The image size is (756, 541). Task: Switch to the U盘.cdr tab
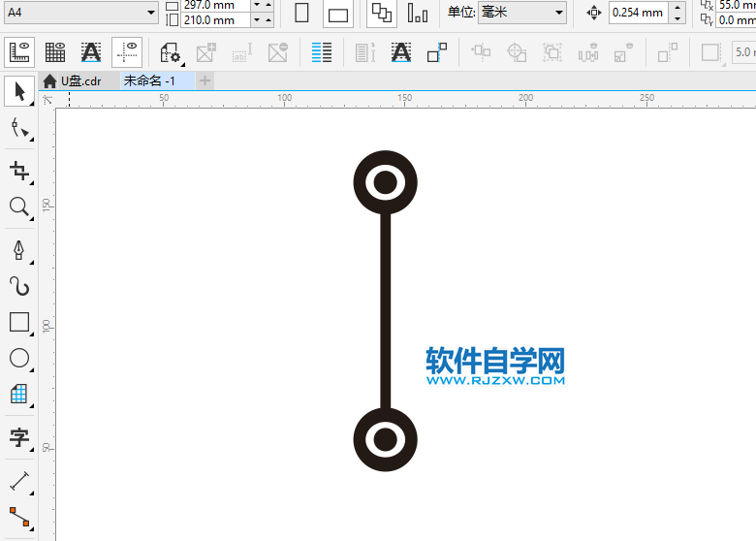81,81
